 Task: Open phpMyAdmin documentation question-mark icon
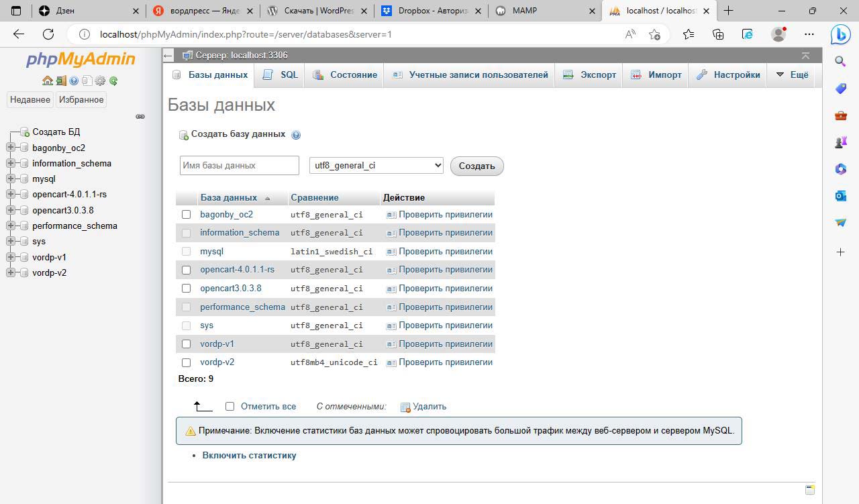pos(74,81)
